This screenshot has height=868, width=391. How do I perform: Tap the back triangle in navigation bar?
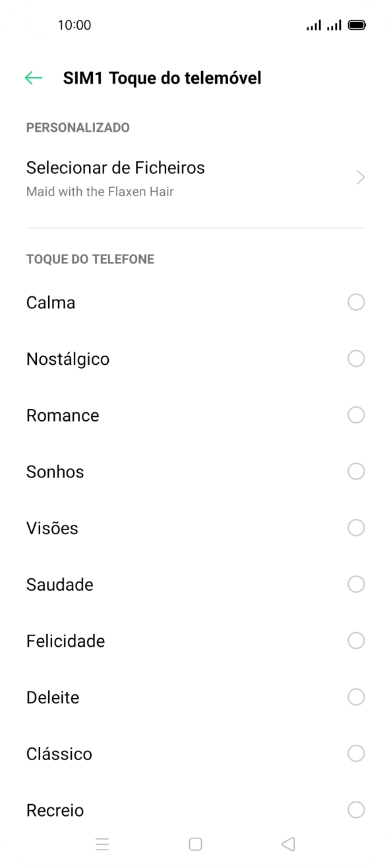(x=286, y=844)
